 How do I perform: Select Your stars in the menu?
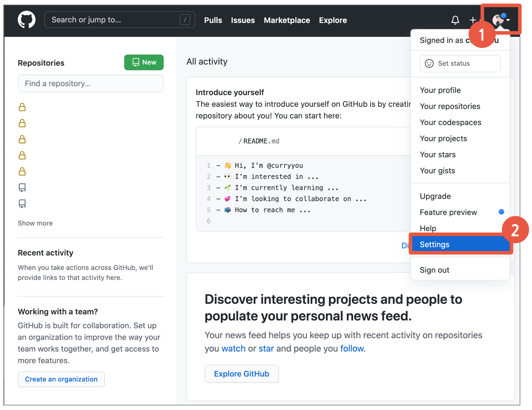(x=460, y=155)
